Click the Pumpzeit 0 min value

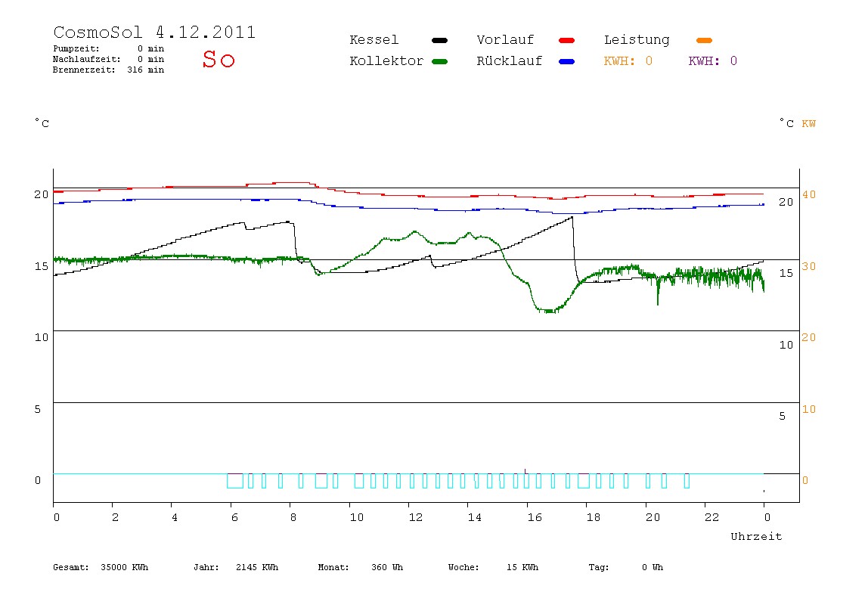(150, 48)
